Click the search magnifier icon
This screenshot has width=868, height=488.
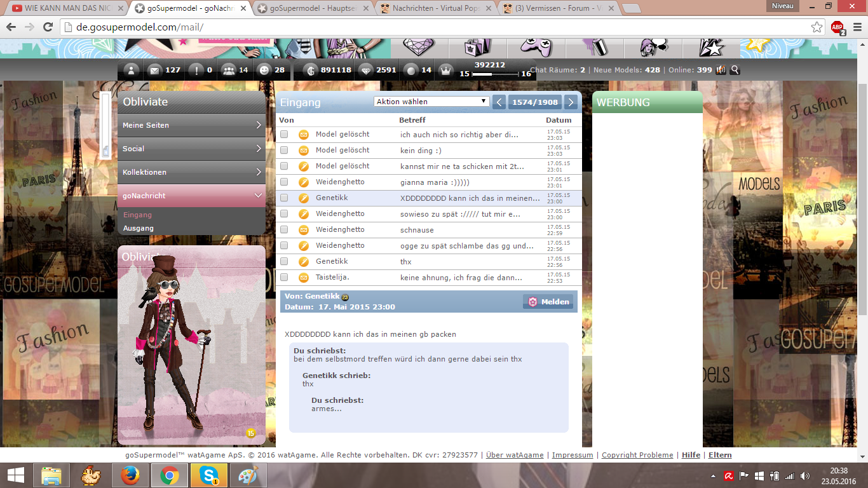coord(735,70)
